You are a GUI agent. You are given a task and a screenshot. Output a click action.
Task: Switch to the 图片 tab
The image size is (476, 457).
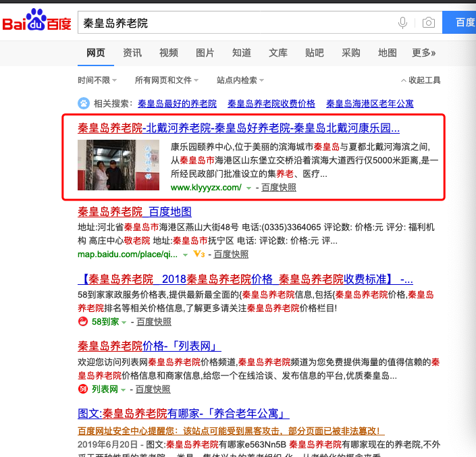click(205, 53)
